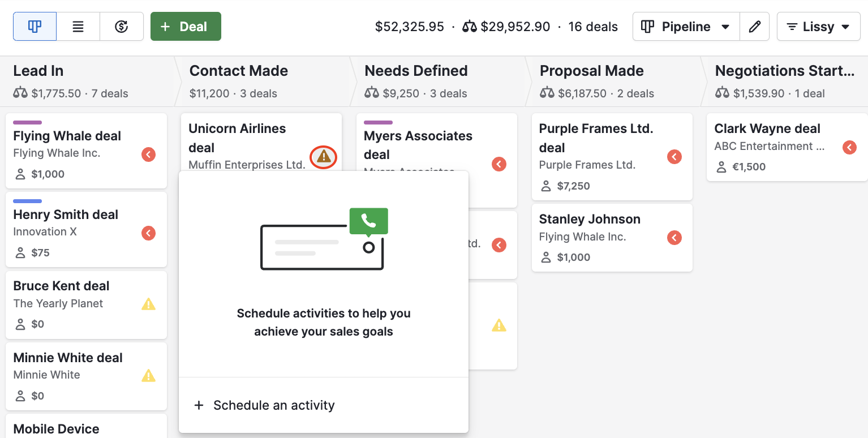Screen dimensions: 868x438
Task: Select the Lead In column header
Action: 38,71
